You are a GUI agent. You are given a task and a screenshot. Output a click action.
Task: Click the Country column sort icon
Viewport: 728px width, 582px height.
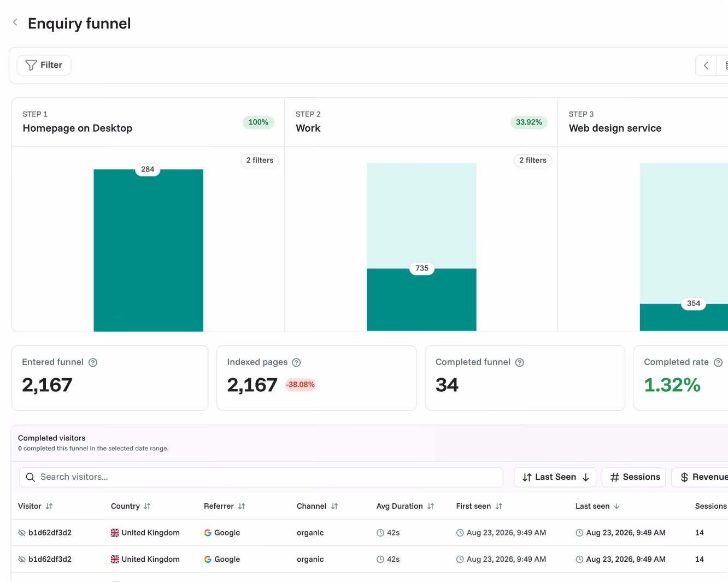[x=147, y=507]
